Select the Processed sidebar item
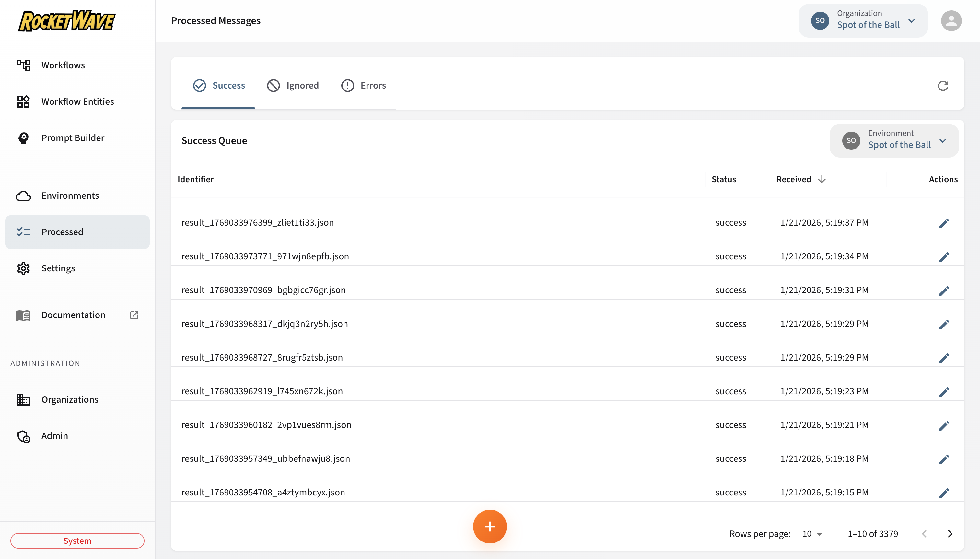The width and height of the screenshot is (980, 559). (63, 232)
